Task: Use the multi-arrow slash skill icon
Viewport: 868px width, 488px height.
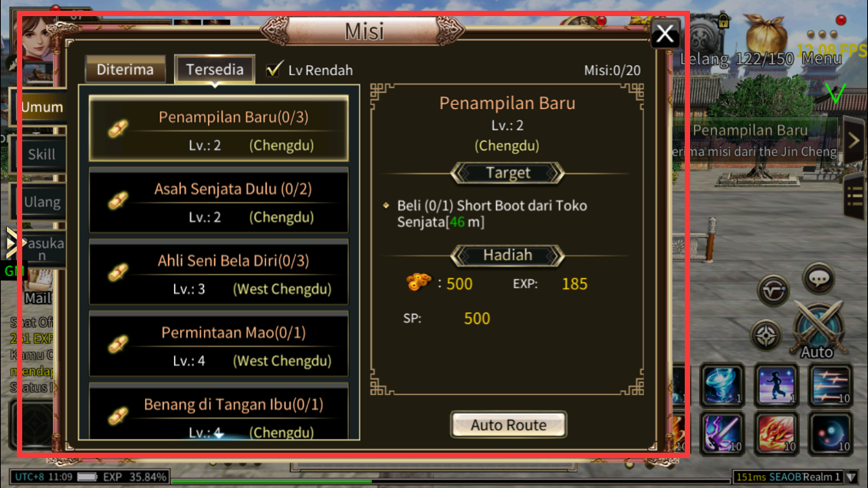Action: coord(830,385)
